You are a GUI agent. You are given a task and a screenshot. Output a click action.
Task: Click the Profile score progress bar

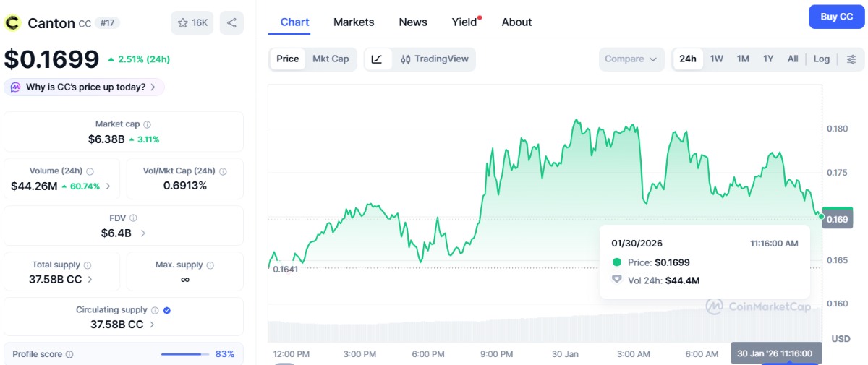click(184, 354)
